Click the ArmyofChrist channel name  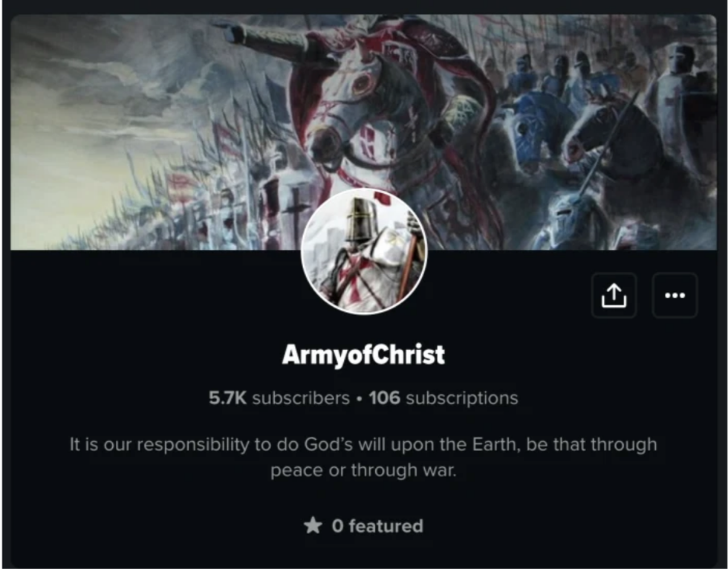pyautogui.click(x=363, y=354)
